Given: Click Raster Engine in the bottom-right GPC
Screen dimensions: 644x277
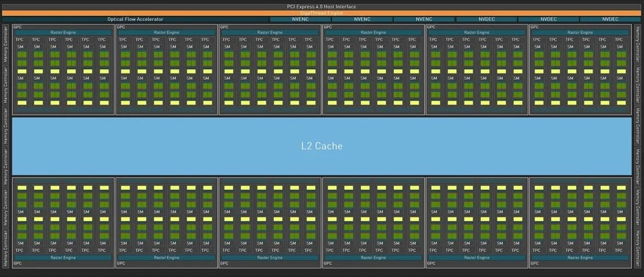Looking at the screenshot, I should pyautogui.click(x=580, y=257).
